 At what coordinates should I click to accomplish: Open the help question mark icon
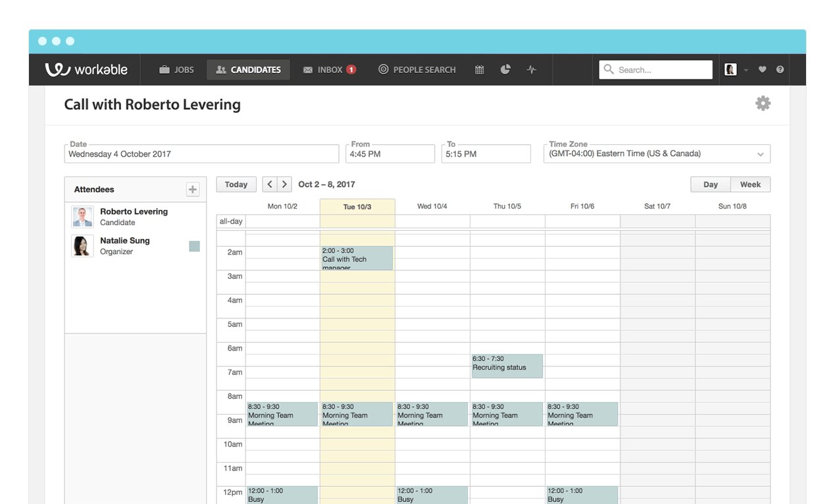click(780, 70)
